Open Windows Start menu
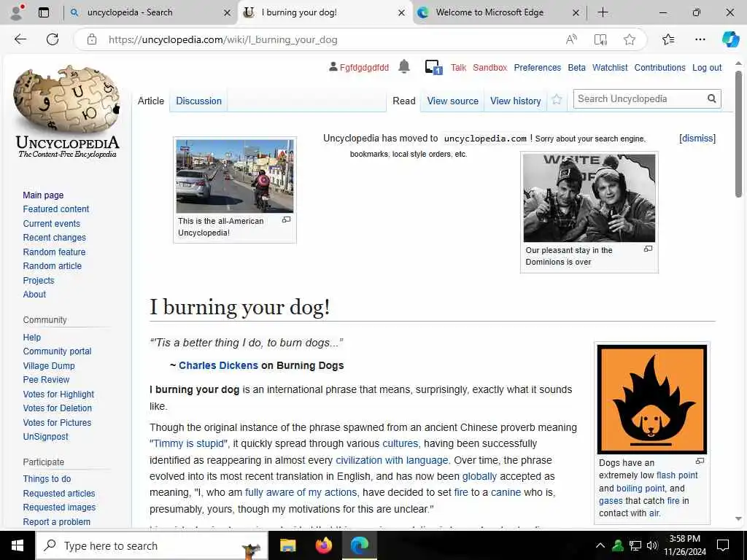 (x=18, y=545)
